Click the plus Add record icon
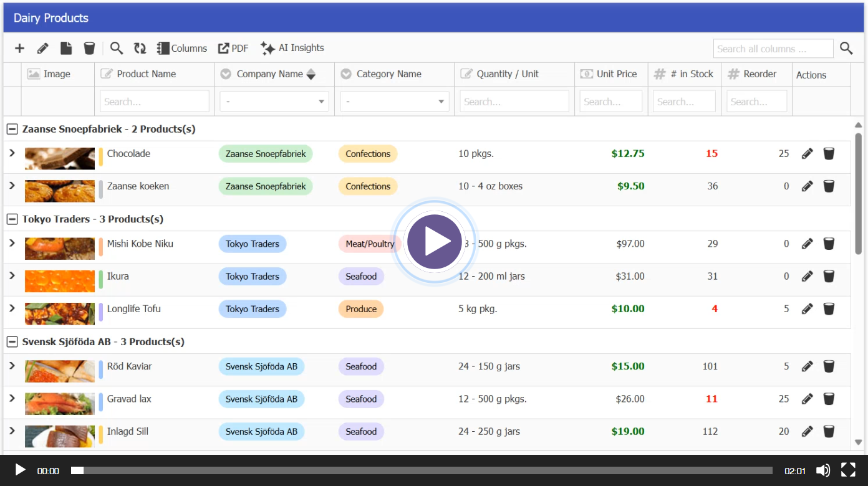The image size is (868, 486). pyautogui.click(x=20, y=48)
